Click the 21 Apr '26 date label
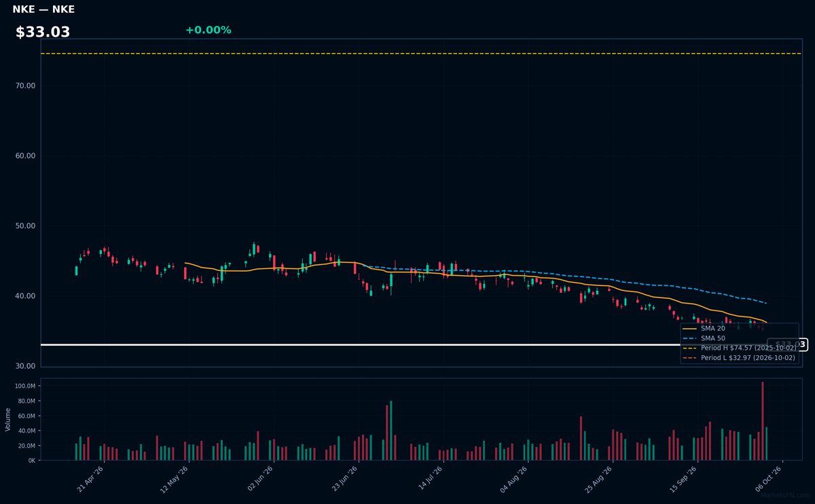Screen dimensions: 815x504 (91, 479)
